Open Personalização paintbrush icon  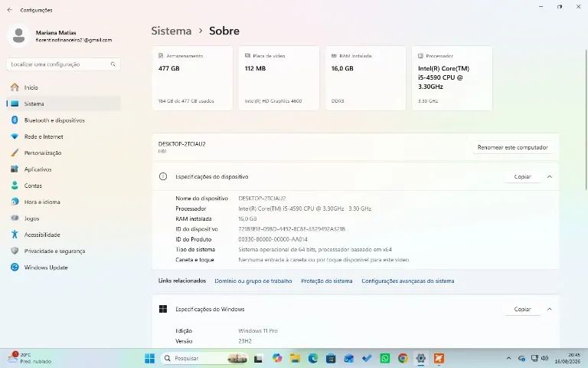[15, 153]
